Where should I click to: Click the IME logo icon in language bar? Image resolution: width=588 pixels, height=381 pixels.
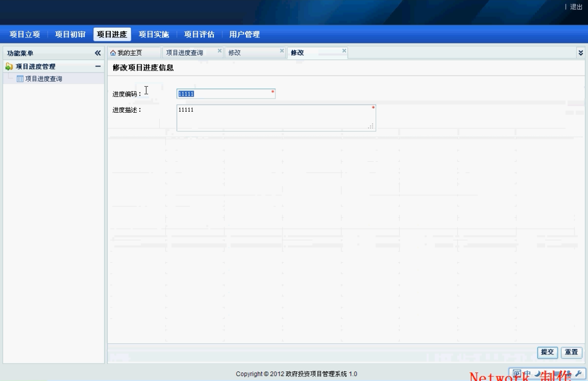point(517,373)
